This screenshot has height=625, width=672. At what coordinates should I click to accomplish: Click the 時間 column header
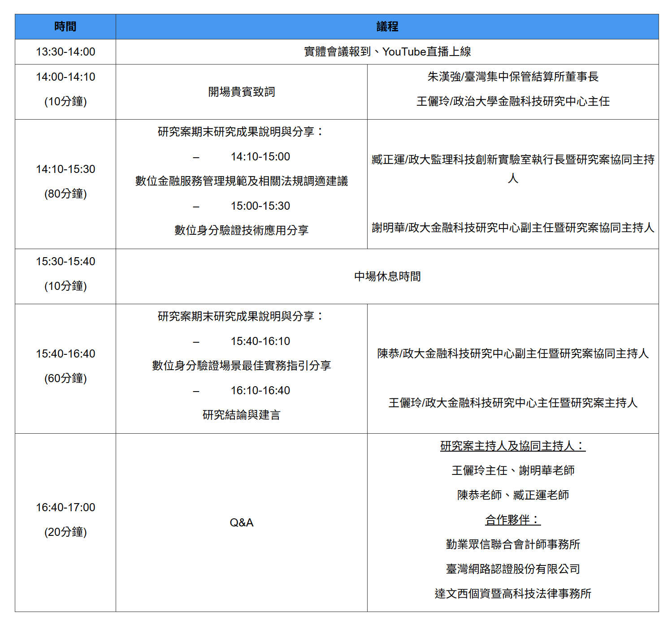(65, 27)
